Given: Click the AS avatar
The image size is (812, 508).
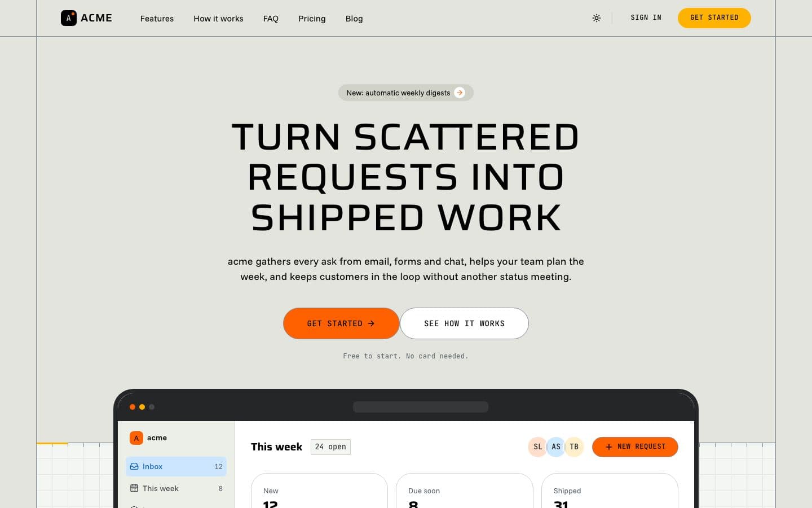Looking at the screenshot, I should (x=556, y=446).
